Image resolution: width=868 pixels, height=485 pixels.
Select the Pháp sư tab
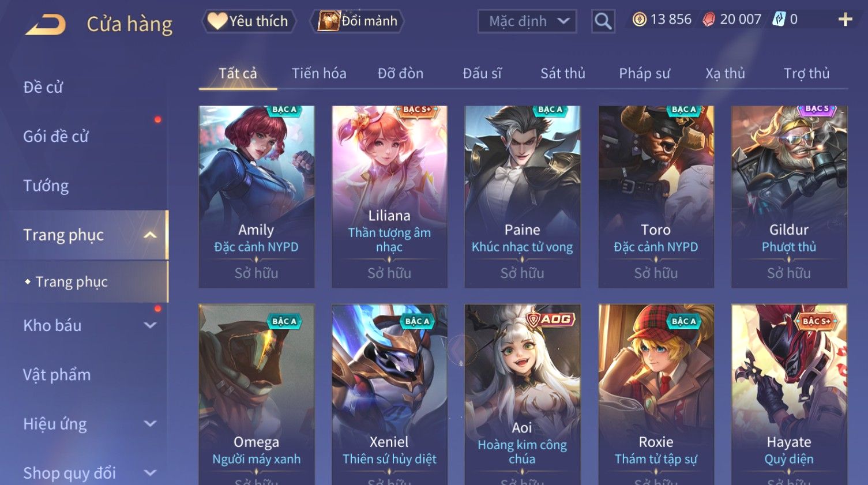point(644,73)
